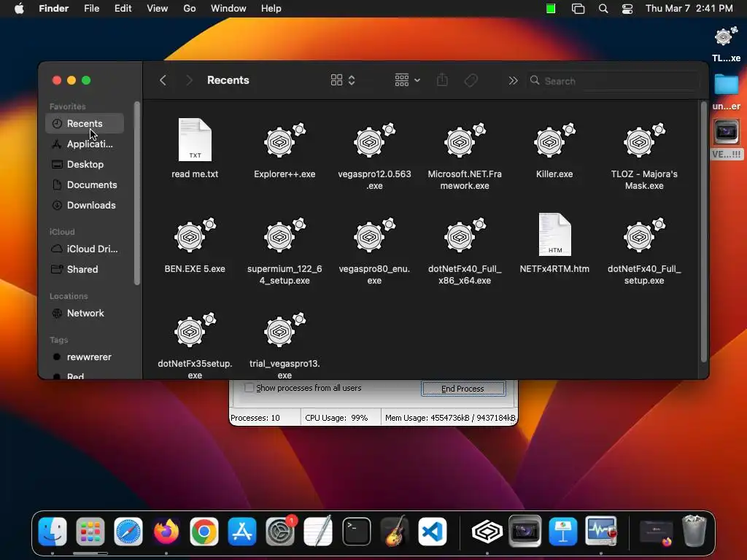
Task: Open iCloud Drive in sidebar
Action: pos(85,249)
